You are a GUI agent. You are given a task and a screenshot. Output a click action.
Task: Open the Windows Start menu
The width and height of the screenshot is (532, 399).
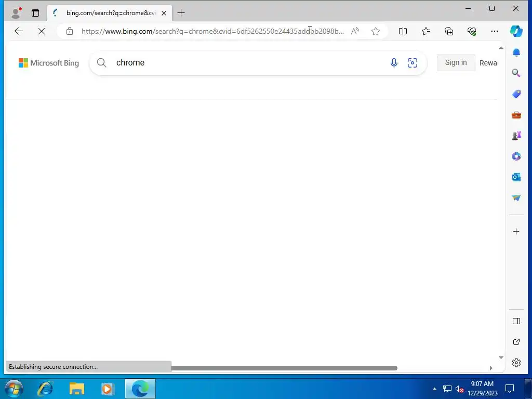14,389
